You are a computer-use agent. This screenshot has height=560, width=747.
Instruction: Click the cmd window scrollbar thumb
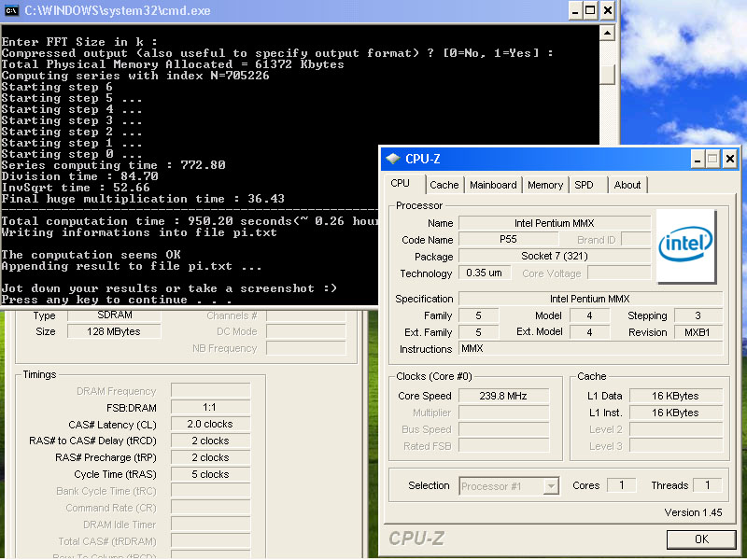[607, 75]
